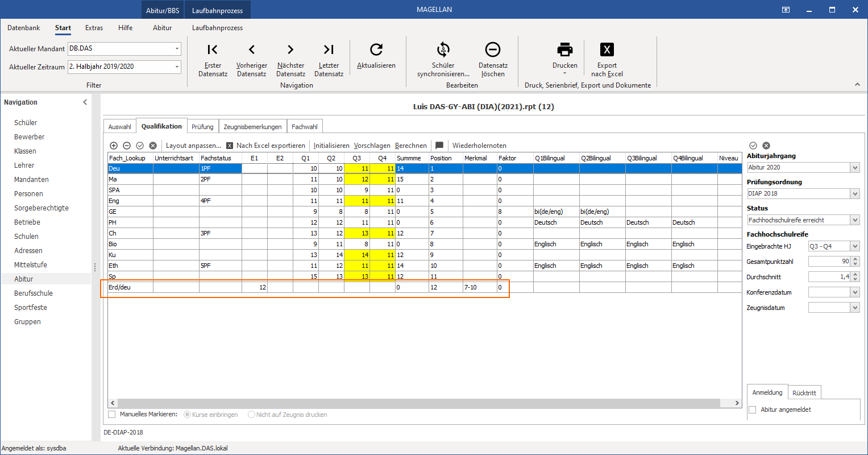This screenshot has width=868, height=455.
Task: Select Kurse einbringen radio option
Action: coord(187,415)
